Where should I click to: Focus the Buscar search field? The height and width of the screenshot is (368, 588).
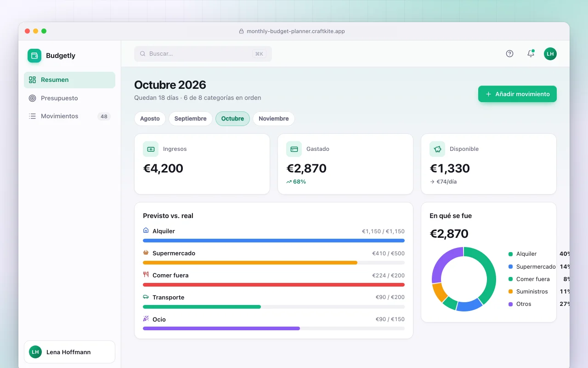(203, 54)
